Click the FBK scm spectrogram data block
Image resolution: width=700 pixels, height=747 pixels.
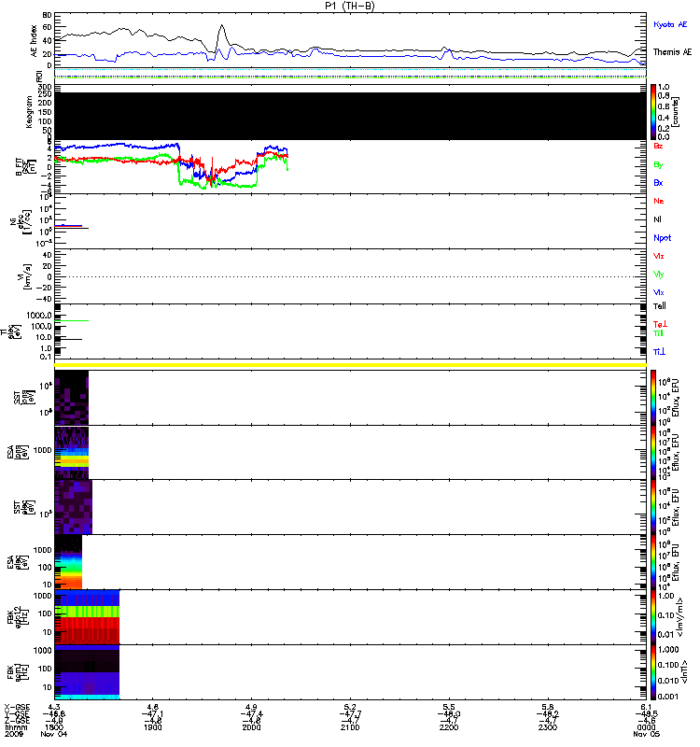click(x=87, y=671)
